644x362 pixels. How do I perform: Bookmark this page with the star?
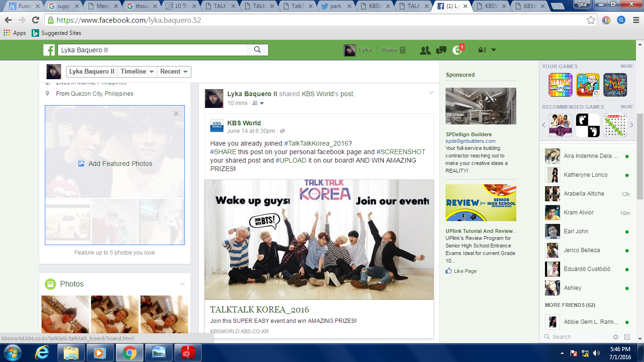pos(591,20)
